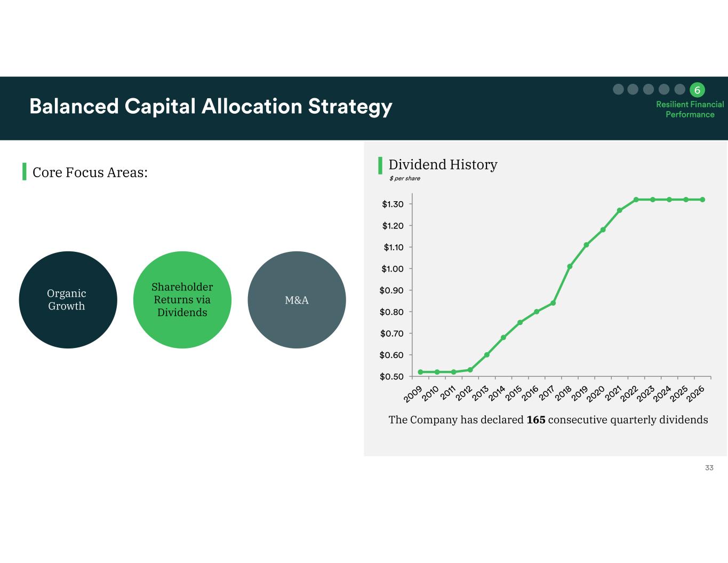The image size is (728, 563).
Task: Click the '$0.80' y-axis label
Action: click(x=392, y=312)
